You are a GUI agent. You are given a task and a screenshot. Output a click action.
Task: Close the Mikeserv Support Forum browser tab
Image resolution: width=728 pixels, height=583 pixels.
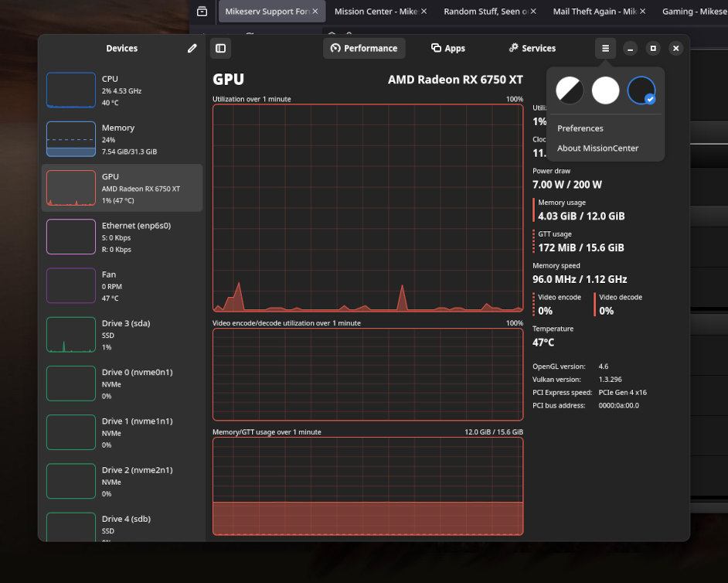[315, 11]
